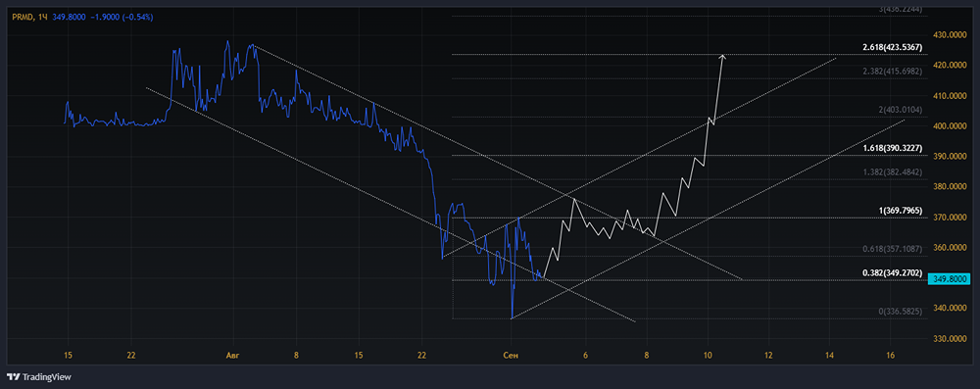Click the Авг month label on time axis
The width and height of the screenshot is (980, 389).
(231, 356)
